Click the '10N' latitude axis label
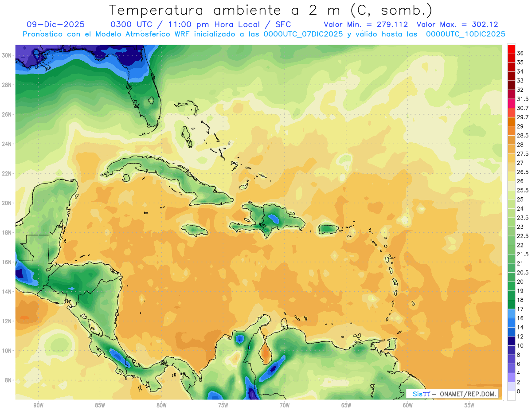Screen dimensions: 532x411 click(7, 351)
